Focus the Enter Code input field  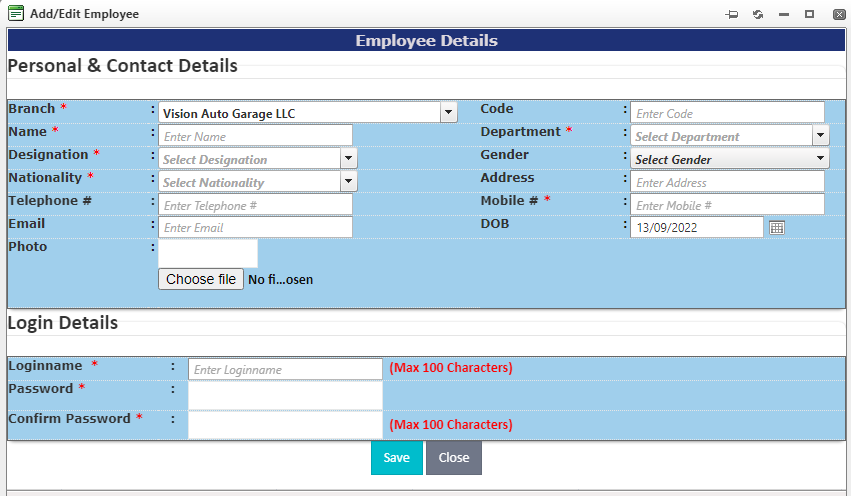coord(727,113)
